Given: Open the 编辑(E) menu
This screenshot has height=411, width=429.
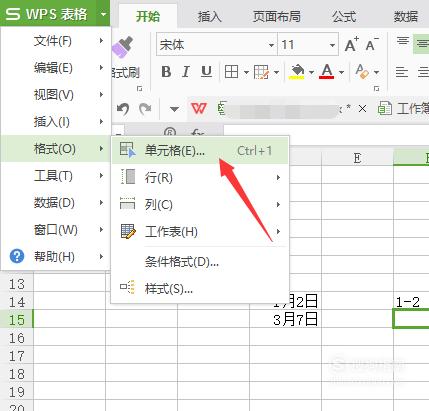Looking at the screenshot, I should pos(56,68).
